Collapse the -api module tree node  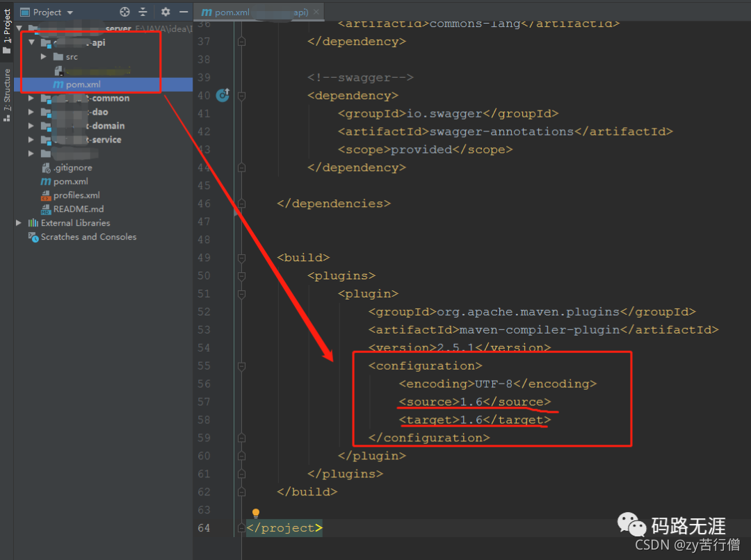click(31, 42)
